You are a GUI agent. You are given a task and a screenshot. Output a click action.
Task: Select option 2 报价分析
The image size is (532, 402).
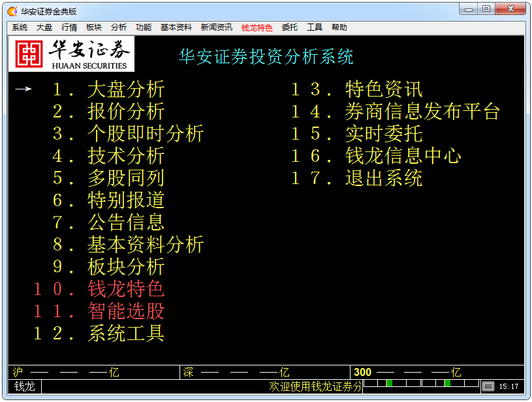coord(108,112)
